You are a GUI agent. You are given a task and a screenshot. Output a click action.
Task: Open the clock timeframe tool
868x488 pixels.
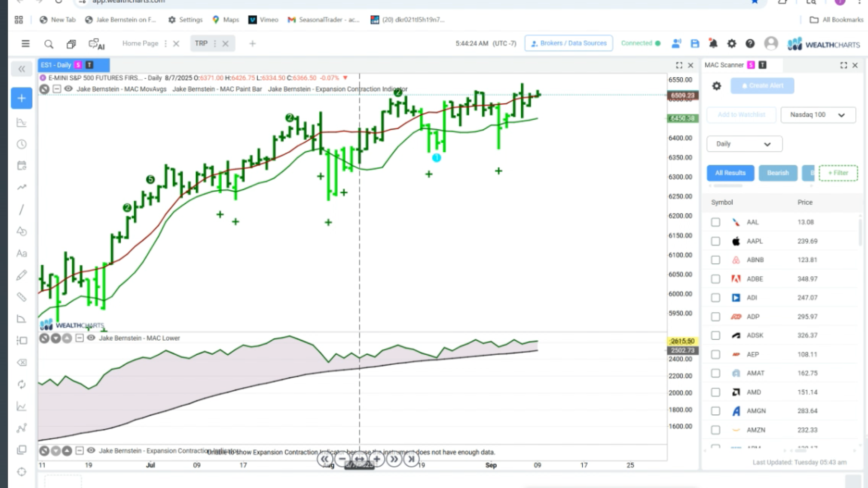tap(21, 144)
